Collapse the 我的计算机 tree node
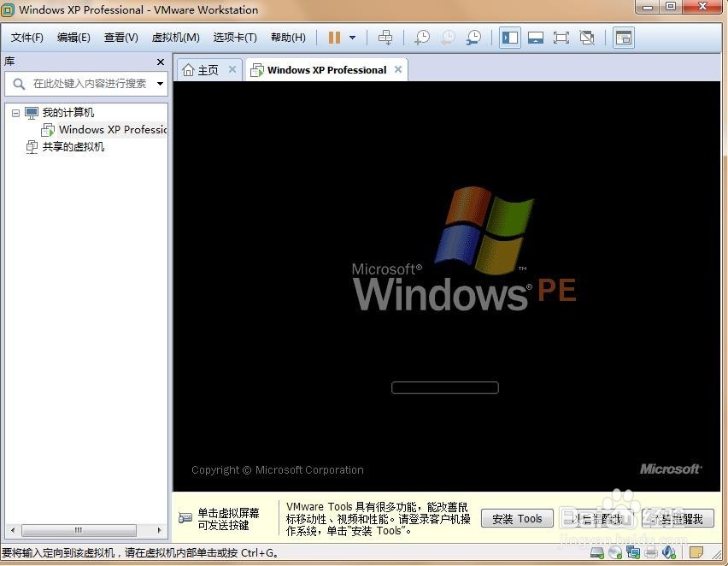 pos(15,113)
